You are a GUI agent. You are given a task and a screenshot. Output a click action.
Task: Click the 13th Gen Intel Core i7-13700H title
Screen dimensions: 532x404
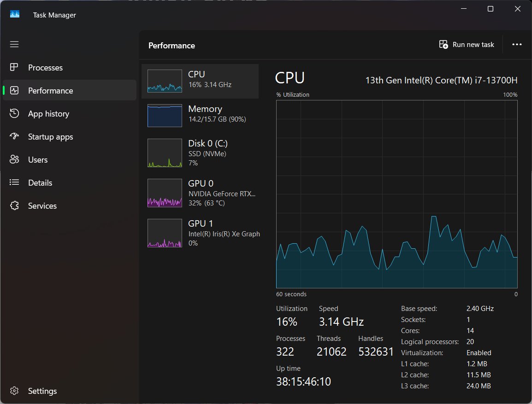coord(441,80)
